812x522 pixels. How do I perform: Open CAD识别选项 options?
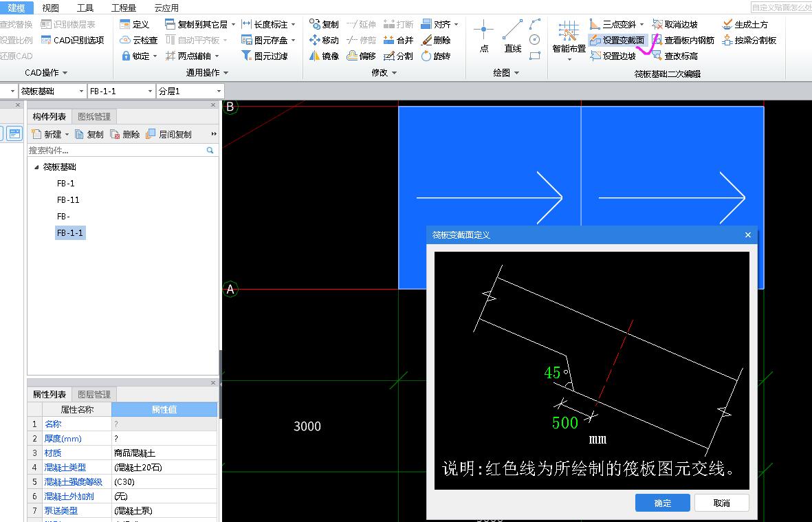72,40
